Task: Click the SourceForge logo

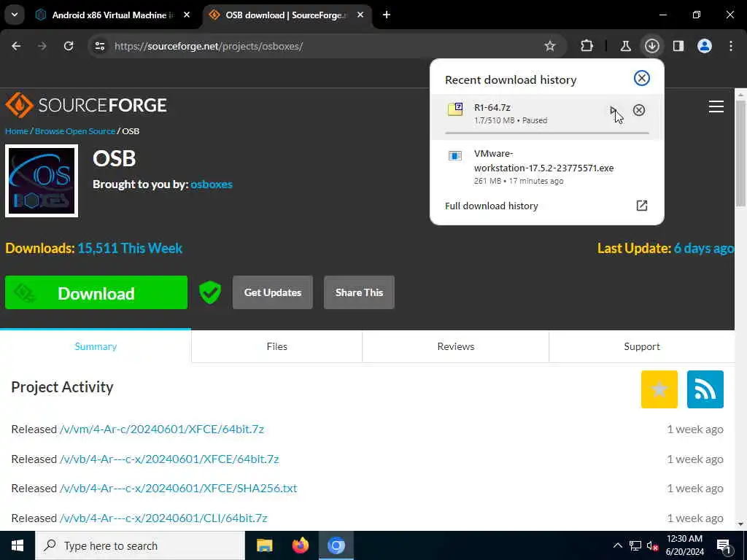Action: (x=86, y=105)
